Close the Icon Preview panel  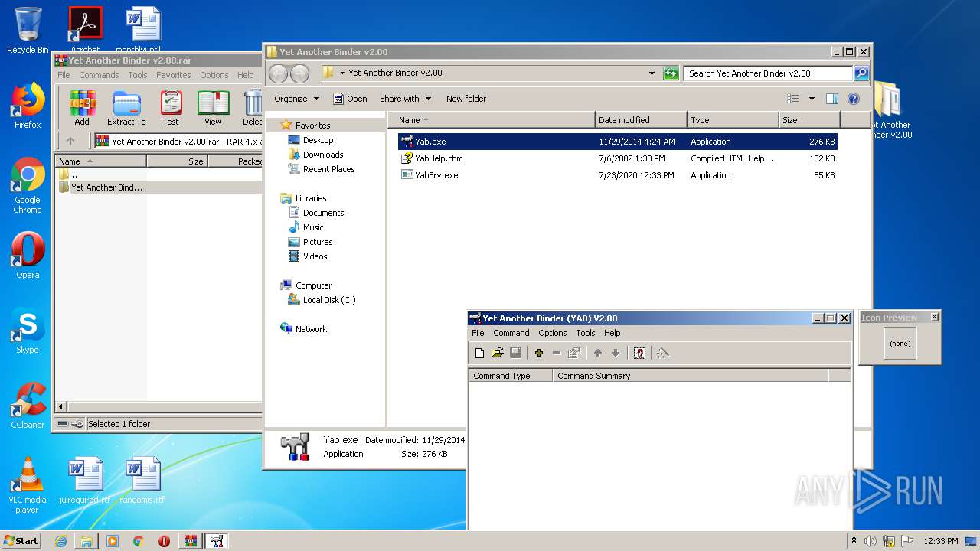point(934,317)
